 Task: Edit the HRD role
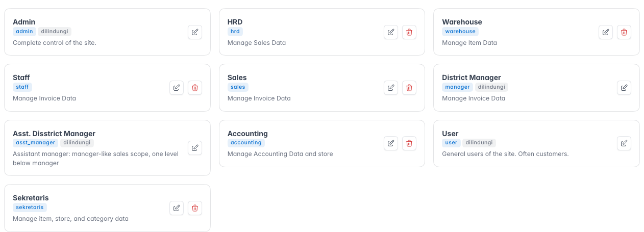(x=391, y=32)
